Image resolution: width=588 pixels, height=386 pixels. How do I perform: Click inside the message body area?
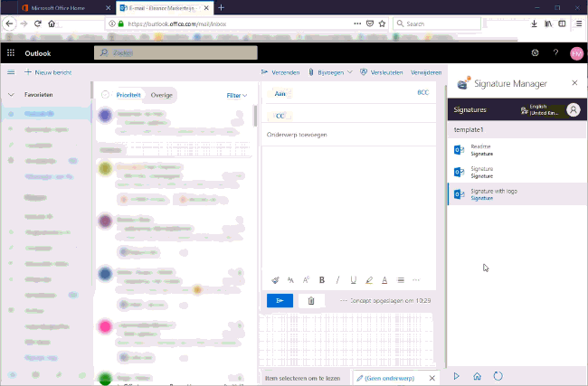click(349, 208)
